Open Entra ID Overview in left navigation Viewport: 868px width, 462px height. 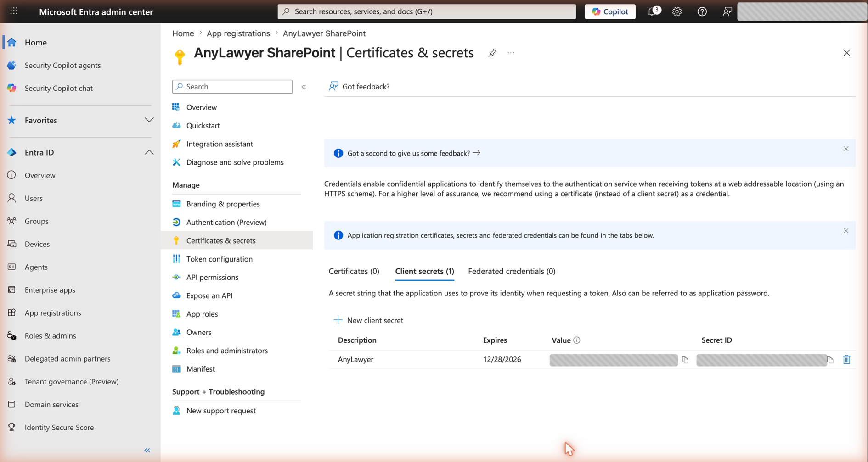[x=40, y=175]
